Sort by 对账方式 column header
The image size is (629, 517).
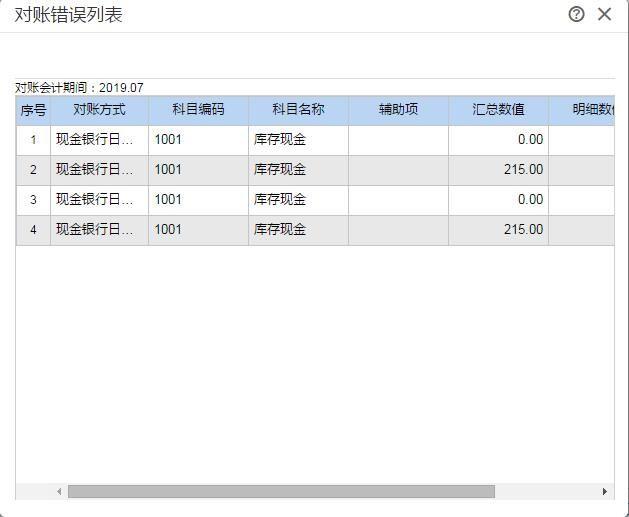tap(99, 110)
